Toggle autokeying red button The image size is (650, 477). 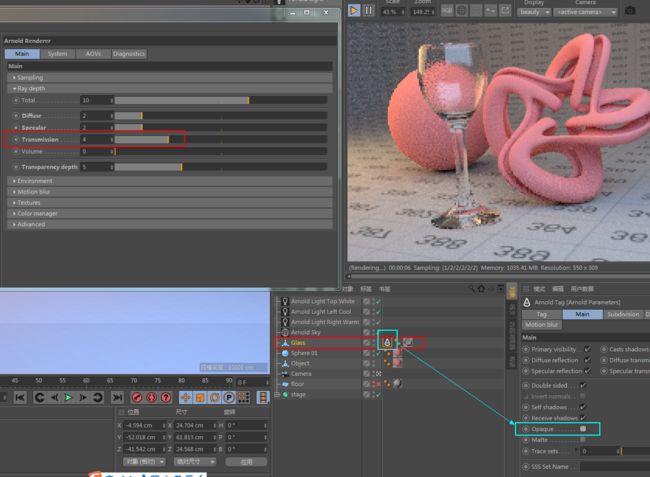coord(151,397)
